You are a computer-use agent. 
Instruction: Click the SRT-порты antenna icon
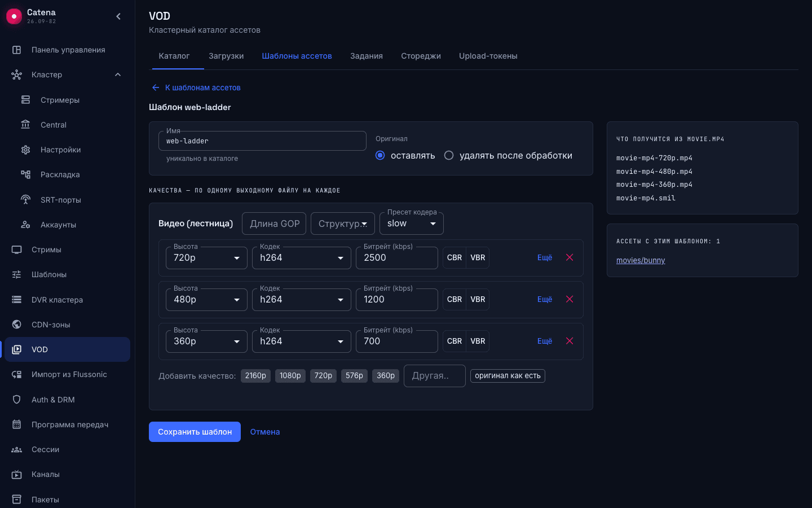pos(26,200)
